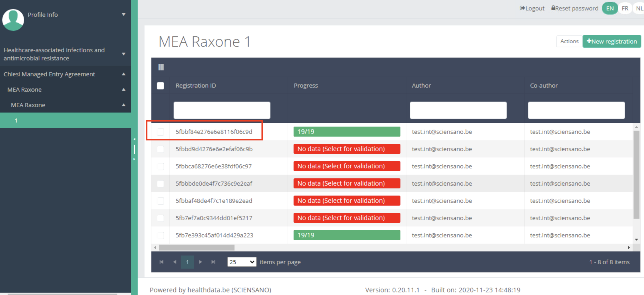Click the horizontal scroll right arrow
This screenshot has width=644, height=295.
point(629,248)
